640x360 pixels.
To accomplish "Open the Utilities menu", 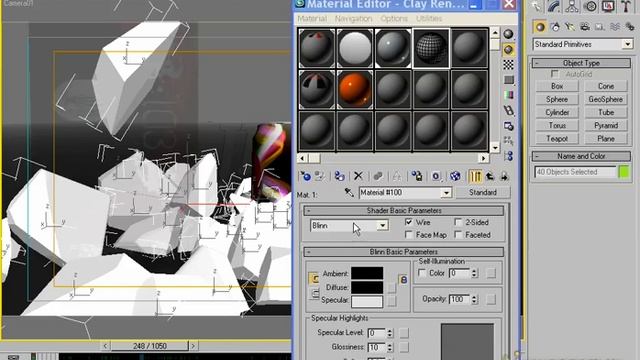I will (429, 19).
